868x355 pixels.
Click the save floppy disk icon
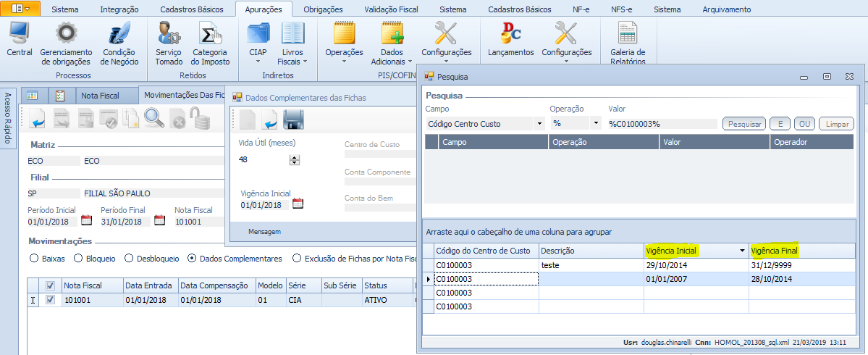292,119
